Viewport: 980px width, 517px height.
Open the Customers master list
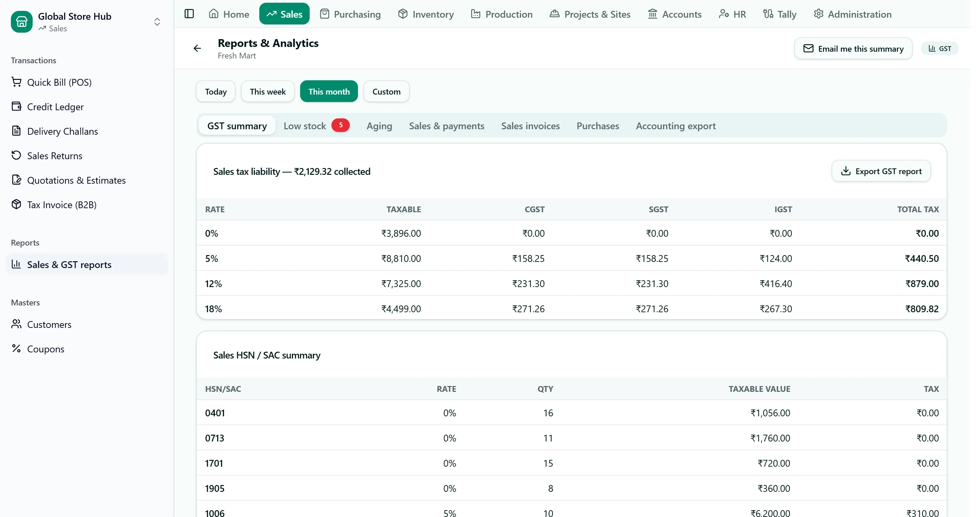(87, 324)
